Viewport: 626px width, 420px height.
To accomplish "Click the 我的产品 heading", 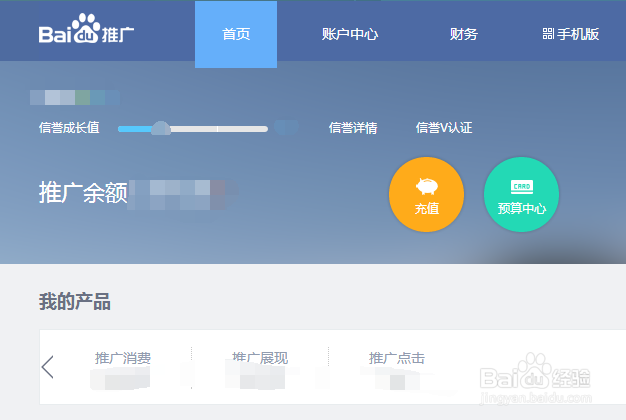I will pos(75,301).
